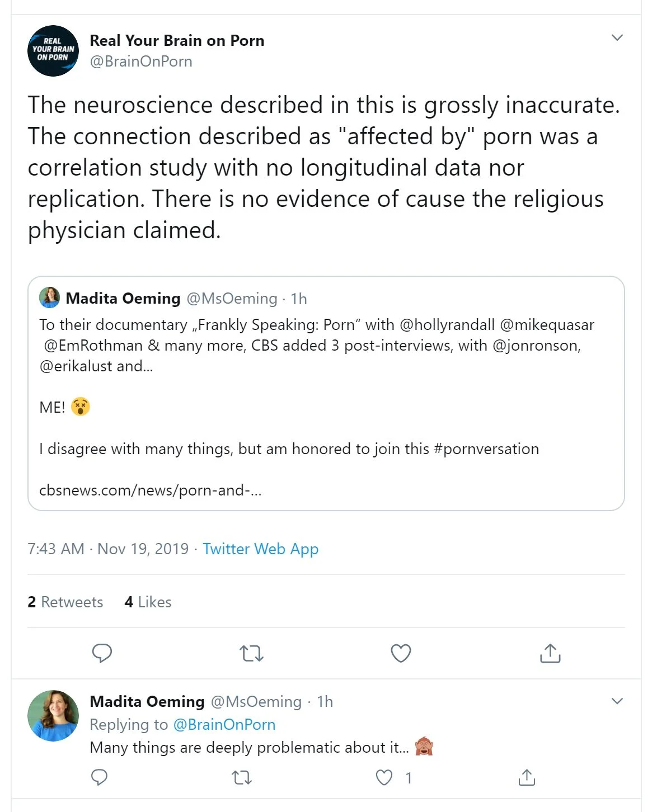The width and height of the screenshot is (657, 812).
Task: Open the quoted tweet's small Madita avatar
Action: pyautogui.click(x=49, y=298)
